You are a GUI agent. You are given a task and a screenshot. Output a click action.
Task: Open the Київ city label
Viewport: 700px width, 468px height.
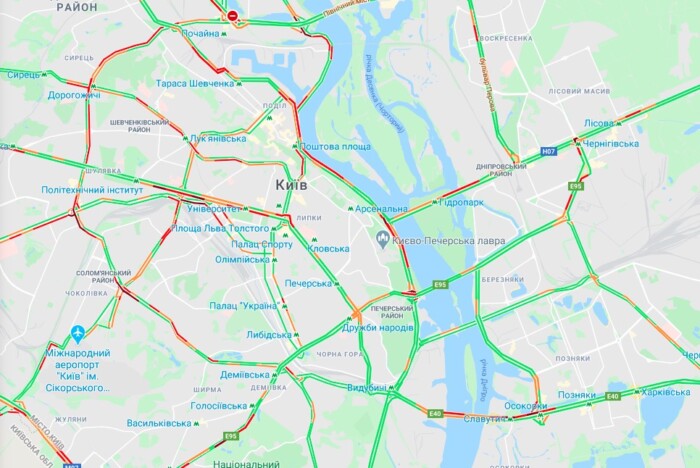pyautogui.click(x=291, y=185)
